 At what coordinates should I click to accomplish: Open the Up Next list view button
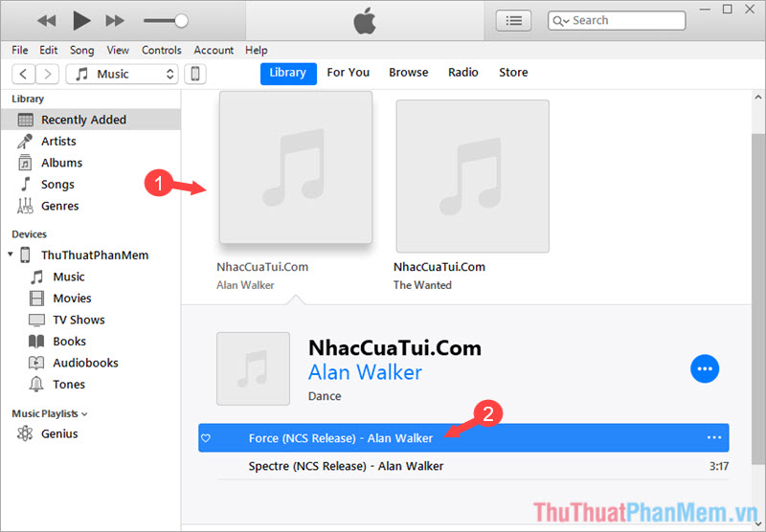click(513, 20)
